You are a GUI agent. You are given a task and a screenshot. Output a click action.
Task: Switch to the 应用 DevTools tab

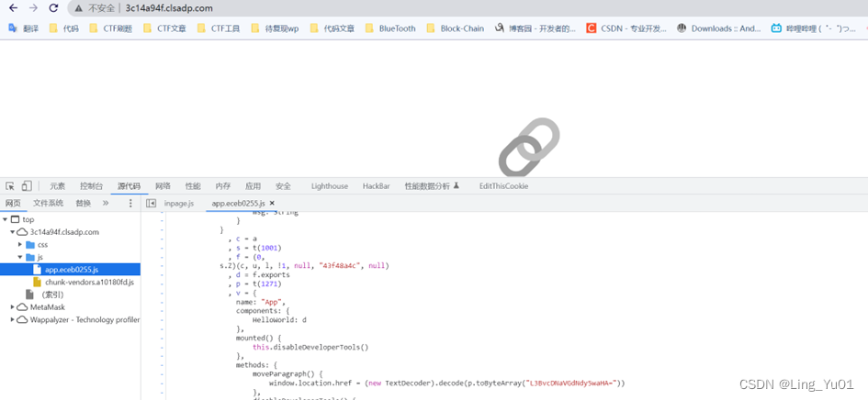pos(253,186)
